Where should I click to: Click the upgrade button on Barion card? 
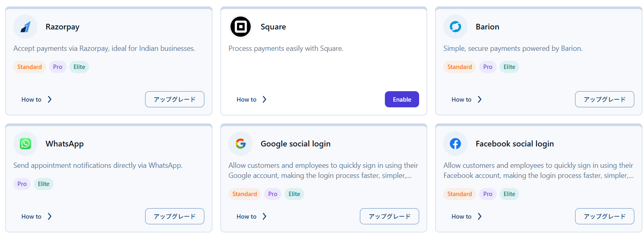coord(605,100)
